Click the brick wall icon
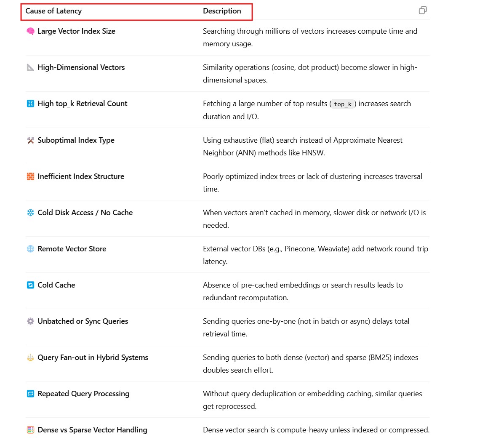493x448 pixels. tap(30, 176)
